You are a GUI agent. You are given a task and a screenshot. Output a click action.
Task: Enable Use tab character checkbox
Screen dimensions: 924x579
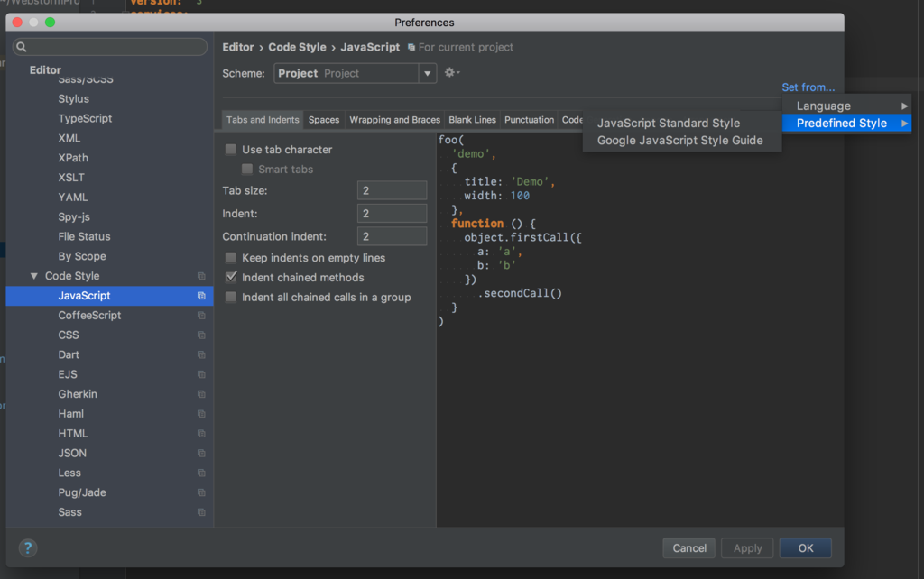[x=231, y=150]
